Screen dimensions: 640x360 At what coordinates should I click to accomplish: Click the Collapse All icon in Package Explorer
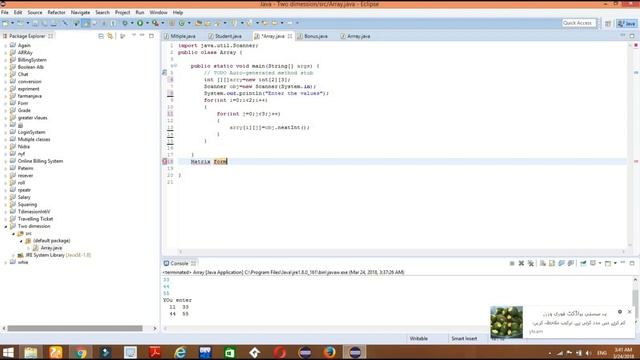coord(101,36)
